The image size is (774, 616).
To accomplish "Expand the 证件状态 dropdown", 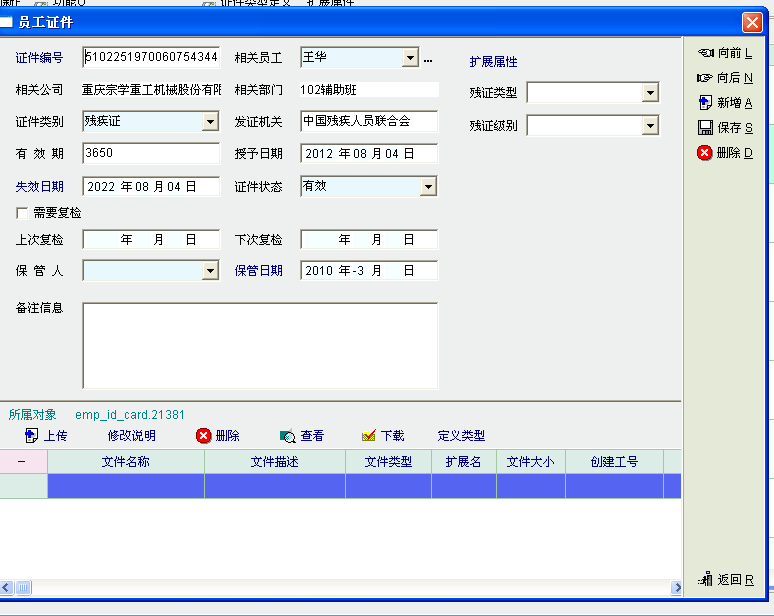I will 428,187.
